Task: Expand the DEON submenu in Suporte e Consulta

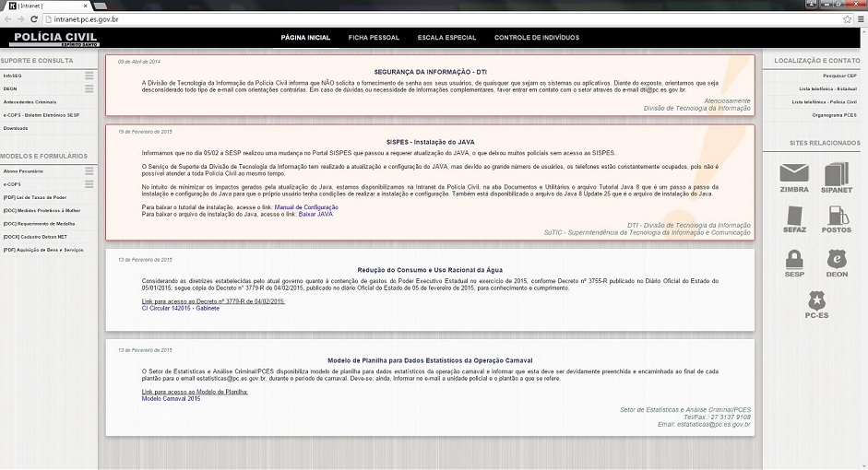Action: pos(89,88)
